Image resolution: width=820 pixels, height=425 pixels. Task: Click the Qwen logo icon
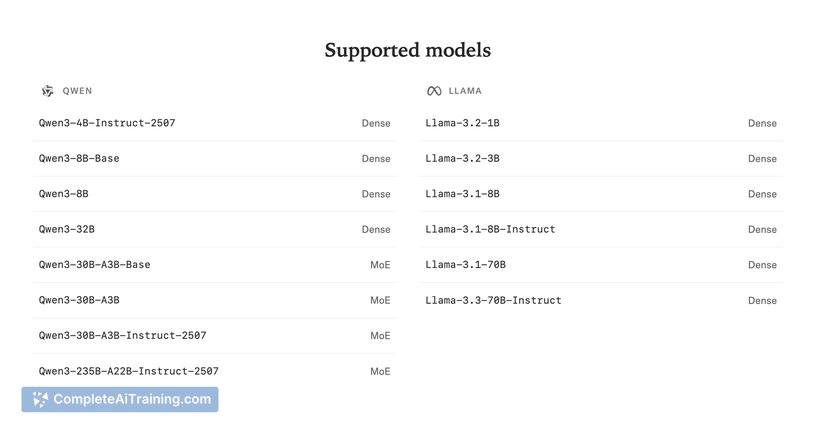click(47, 91)
